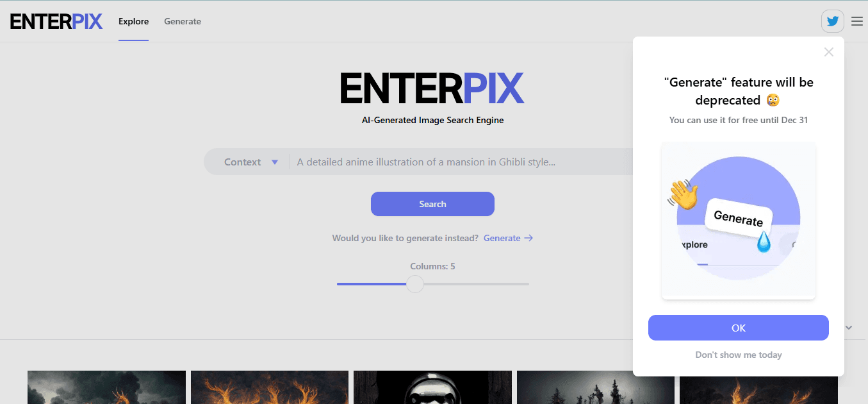
Task: View the astronaut helmet thumbnail
Action: pyautogui.click(x=432, y=387)
